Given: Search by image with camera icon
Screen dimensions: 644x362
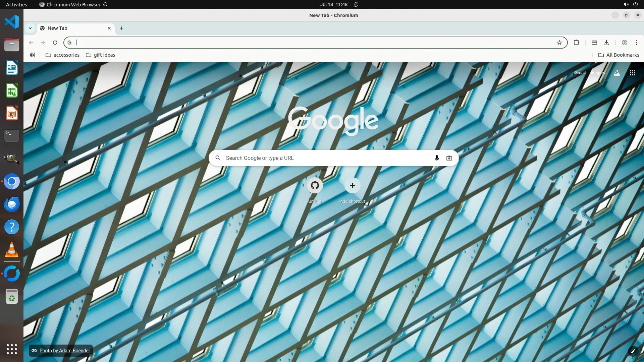Looking at the screenshot, I should click(x=449, y=158).
